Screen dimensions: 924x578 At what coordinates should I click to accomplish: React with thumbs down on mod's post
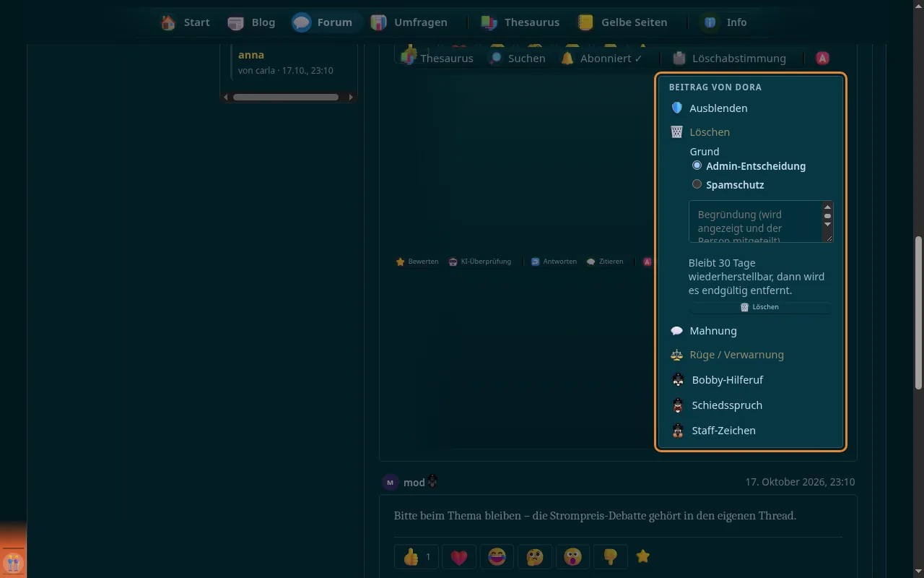[610, 557]
